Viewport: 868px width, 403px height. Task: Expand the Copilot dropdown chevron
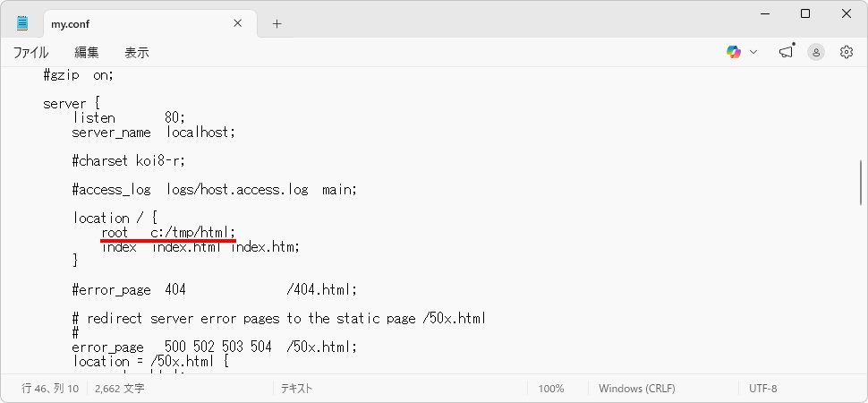coord(753,52)
